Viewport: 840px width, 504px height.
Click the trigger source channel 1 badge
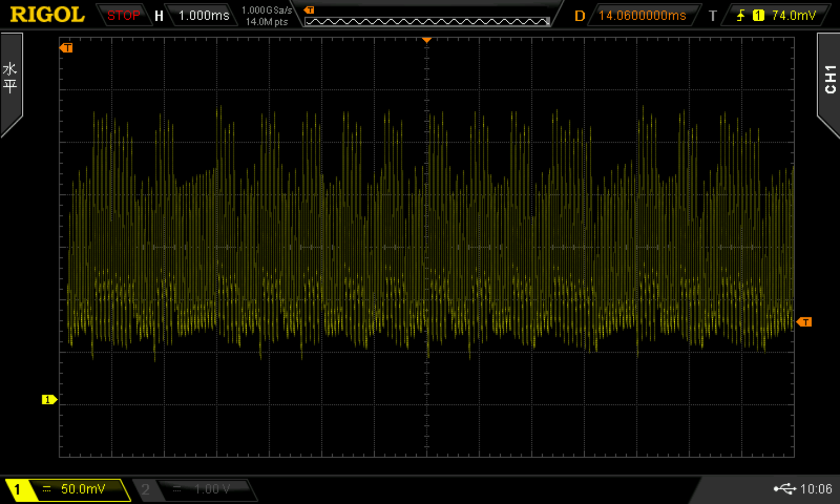click(758, 16)
